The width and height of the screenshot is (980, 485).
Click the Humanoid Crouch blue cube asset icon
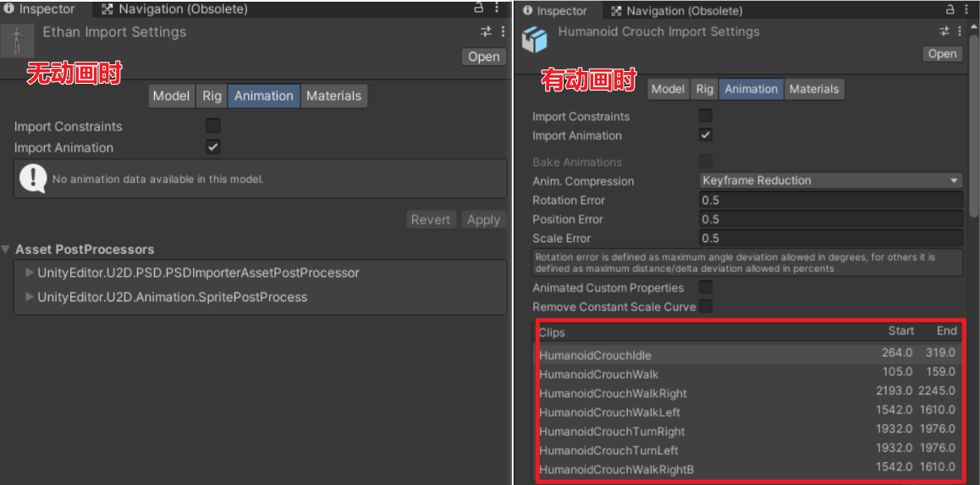point(534,40)
